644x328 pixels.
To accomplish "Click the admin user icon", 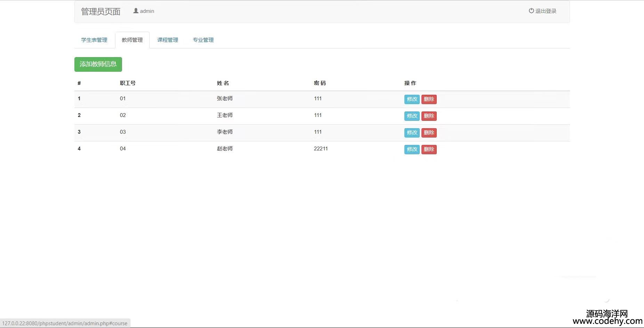I will 136,11.
